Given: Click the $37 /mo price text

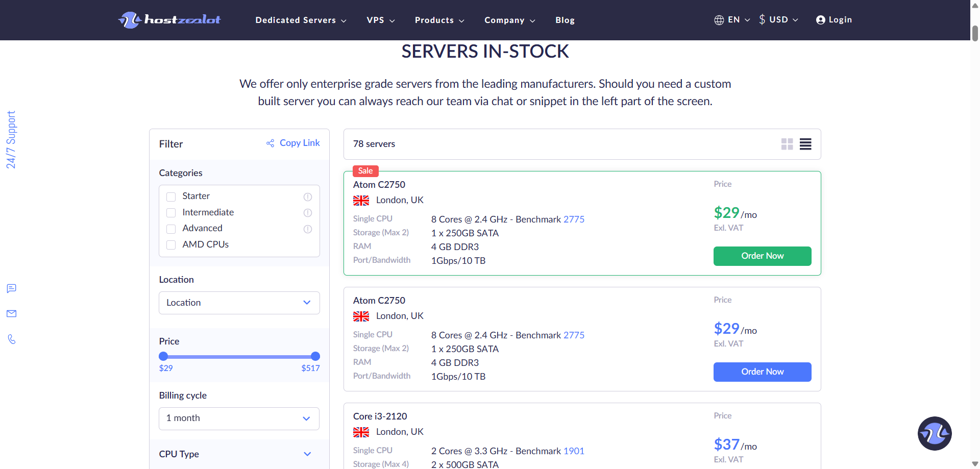Looking at the screenshot, I should (x=735, y=445).
